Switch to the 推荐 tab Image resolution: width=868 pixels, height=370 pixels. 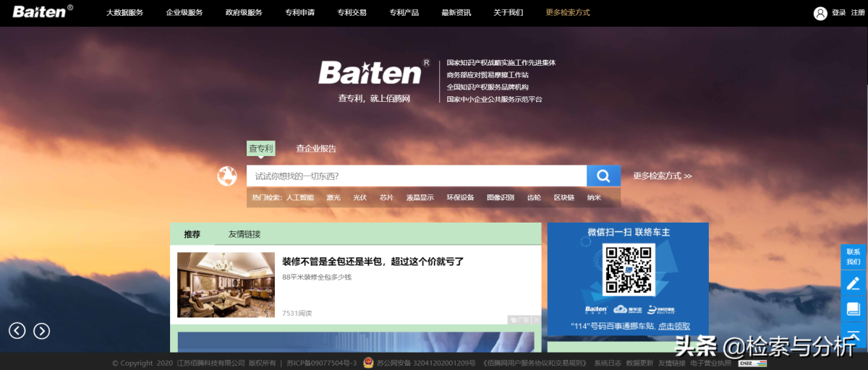coord(192,234)
